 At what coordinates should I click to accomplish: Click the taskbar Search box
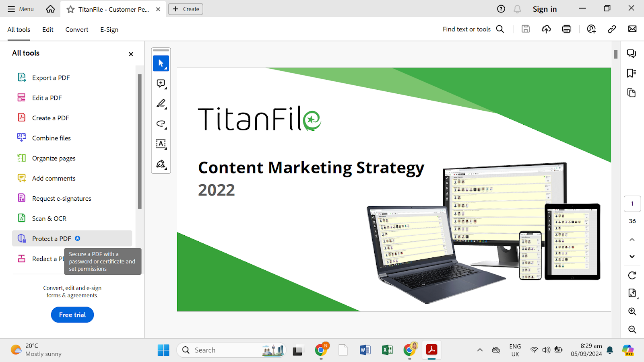pyautogui.click(x=231, y=350)
